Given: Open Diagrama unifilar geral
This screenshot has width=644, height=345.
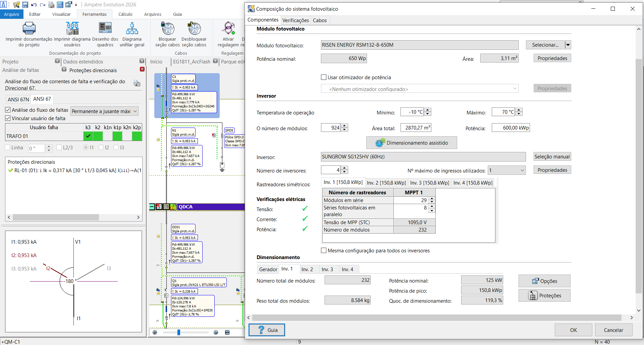Looking at the screenshot, I should (132, 29).
